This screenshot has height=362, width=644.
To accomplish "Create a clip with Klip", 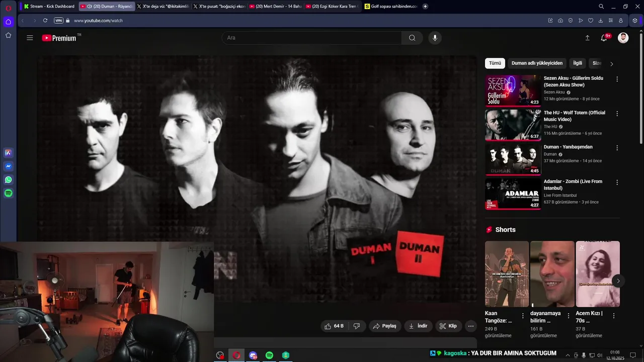I will 448,326.
